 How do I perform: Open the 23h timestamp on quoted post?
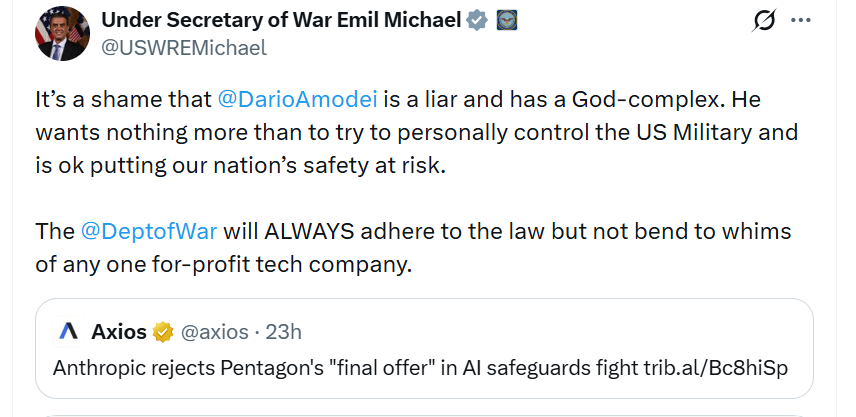(285, 331)
